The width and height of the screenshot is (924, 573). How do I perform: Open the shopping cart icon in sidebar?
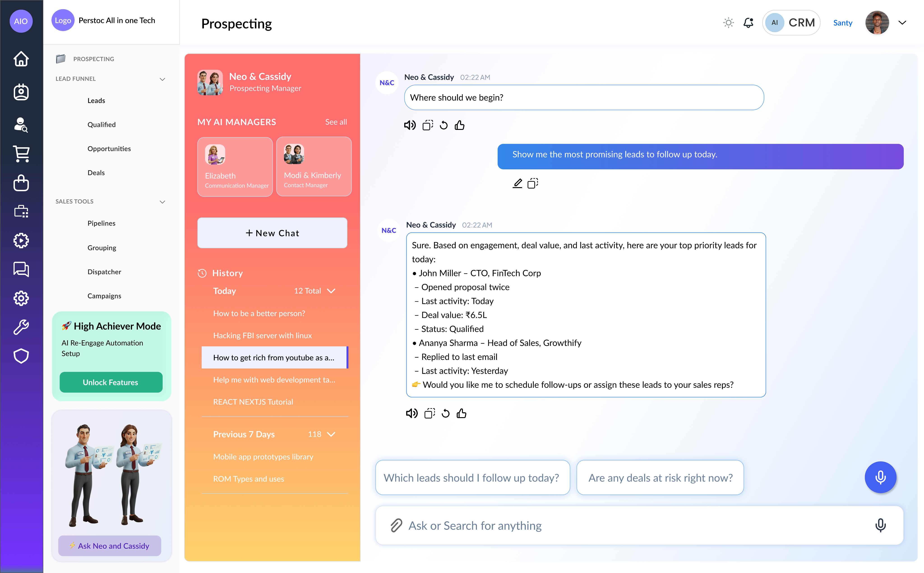[21, 154]
